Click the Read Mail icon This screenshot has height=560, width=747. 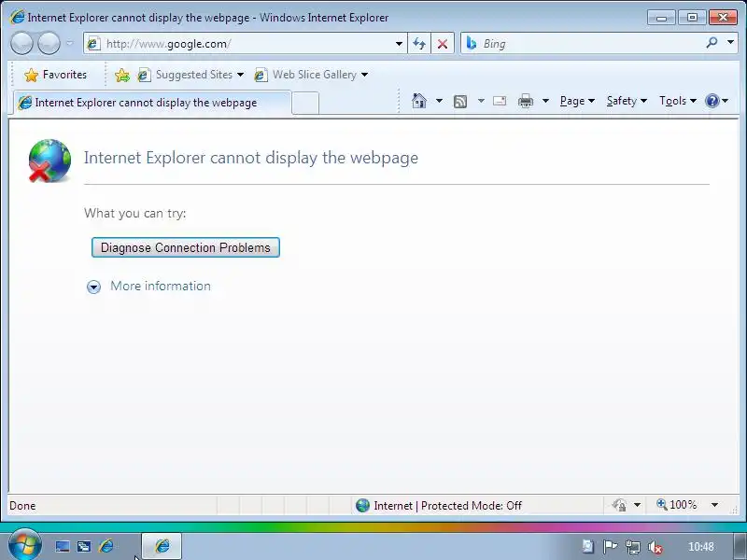point(500,101)
